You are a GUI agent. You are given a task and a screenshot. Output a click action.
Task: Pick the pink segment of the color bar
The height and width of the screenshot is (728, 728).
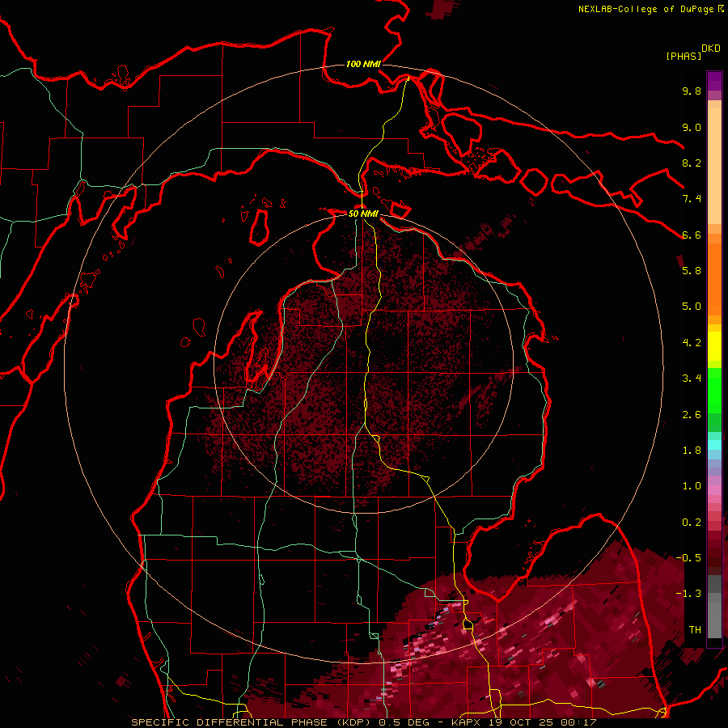(x=714, y=490)
